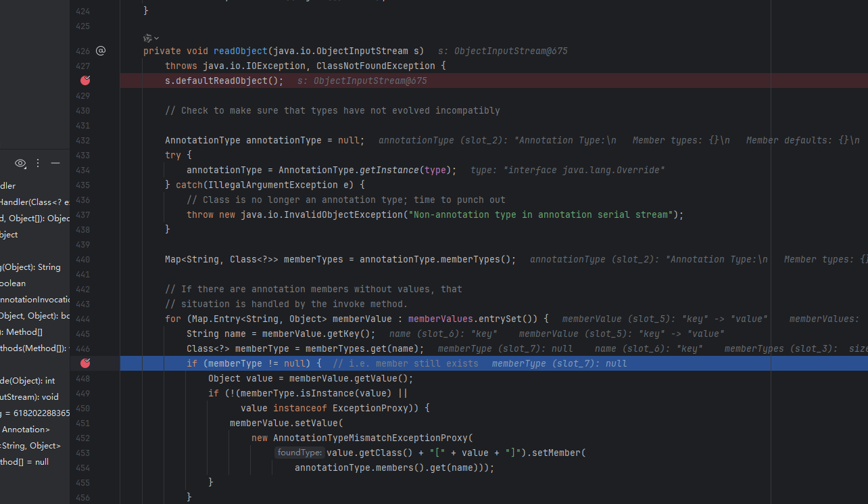
Task: Toggle the breakpoint on the highlighted memberType null-check line
Action: coord(85,363)
